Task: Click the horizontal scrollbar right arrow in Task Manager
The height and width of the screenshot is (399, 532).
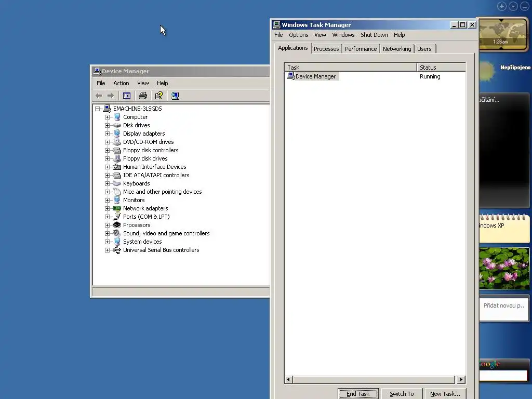Action: 461,379
